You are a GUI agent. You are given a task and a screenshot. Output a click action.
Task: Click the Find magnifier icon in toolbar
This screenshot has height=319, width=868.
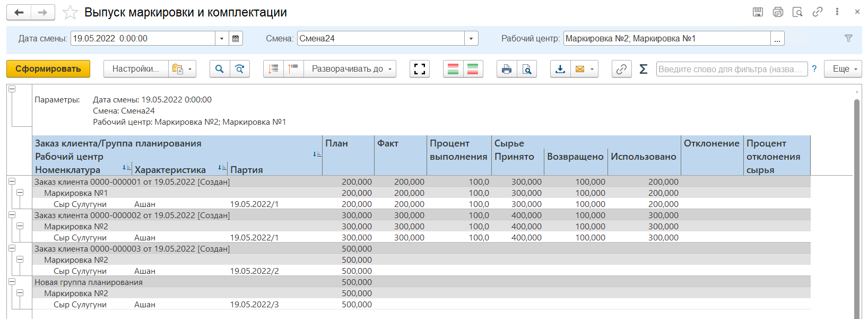click(220, 69)
